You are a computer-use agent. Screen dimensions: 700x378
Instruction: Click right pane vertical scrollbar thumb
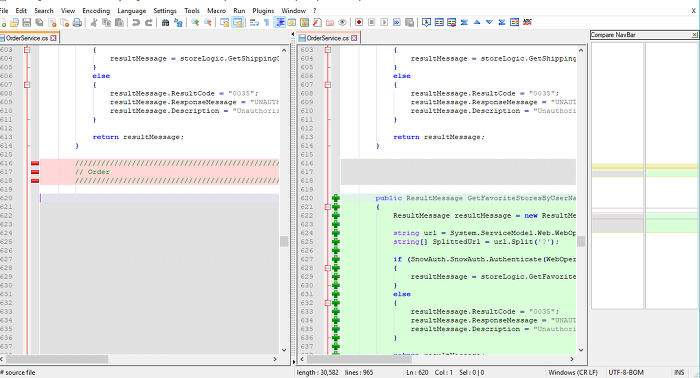[581, 241]
